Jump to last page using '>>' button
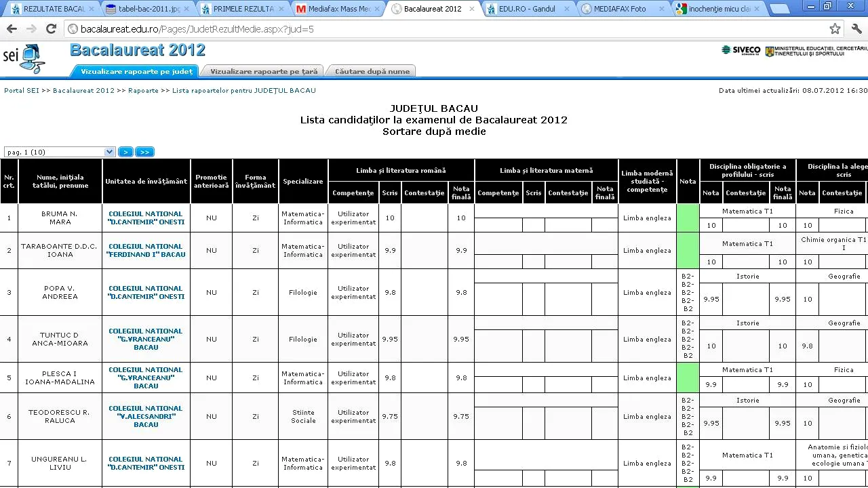The width and height of the screenshot is (868, 488). coord(144,152)
